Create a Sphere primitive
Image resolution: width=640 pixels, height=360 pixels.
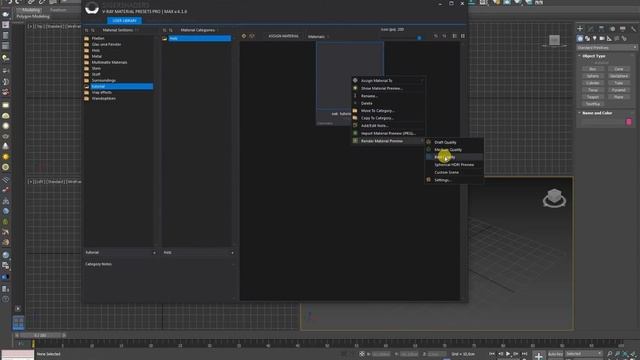click(593, 76)
